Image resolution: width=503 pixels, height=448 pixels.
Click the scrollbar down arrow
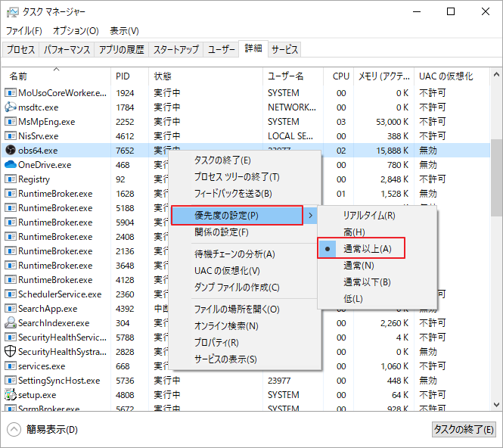[496, 404]
